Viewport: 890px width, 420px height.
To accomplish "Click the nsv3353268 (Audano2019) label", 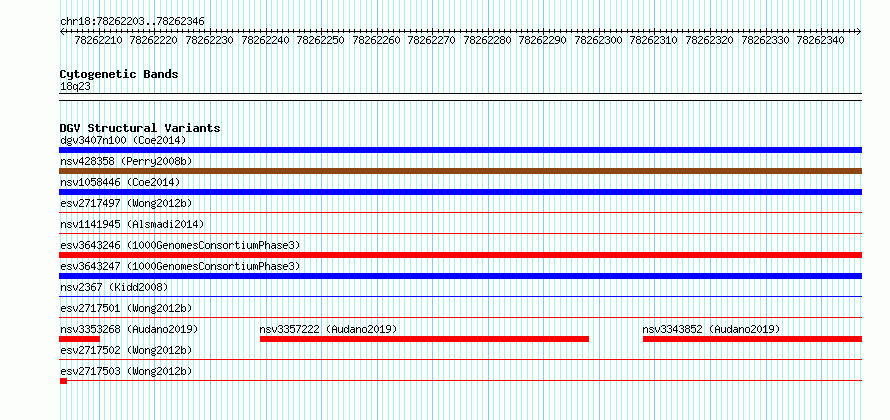I will coord(129,329).
